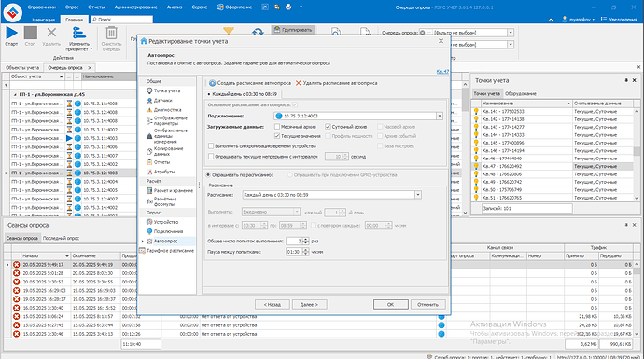
Task: Open the Очередь опроса filter dropdown
Action: tap(511, 33)
